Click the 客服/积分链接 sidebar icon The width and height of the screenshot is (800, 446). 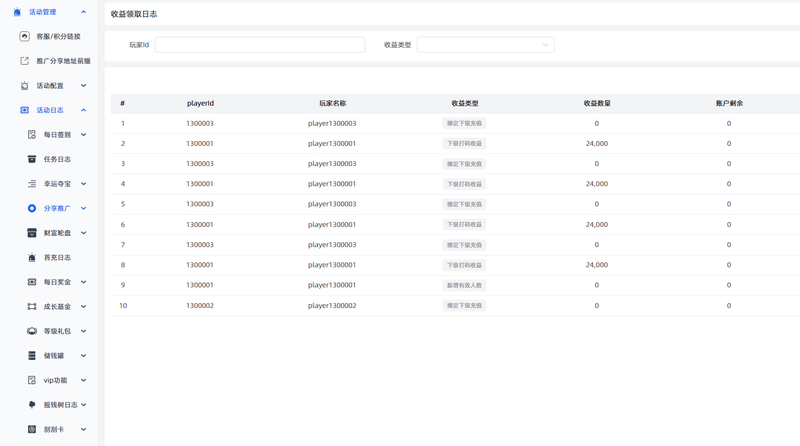click(x=24, y=36)
